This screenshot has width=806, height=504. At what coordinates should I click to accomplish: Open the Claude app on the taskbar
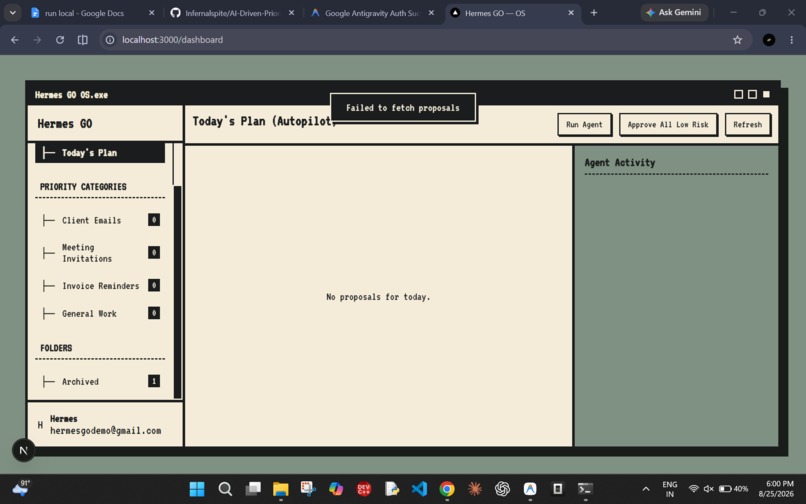coord(474,489)
